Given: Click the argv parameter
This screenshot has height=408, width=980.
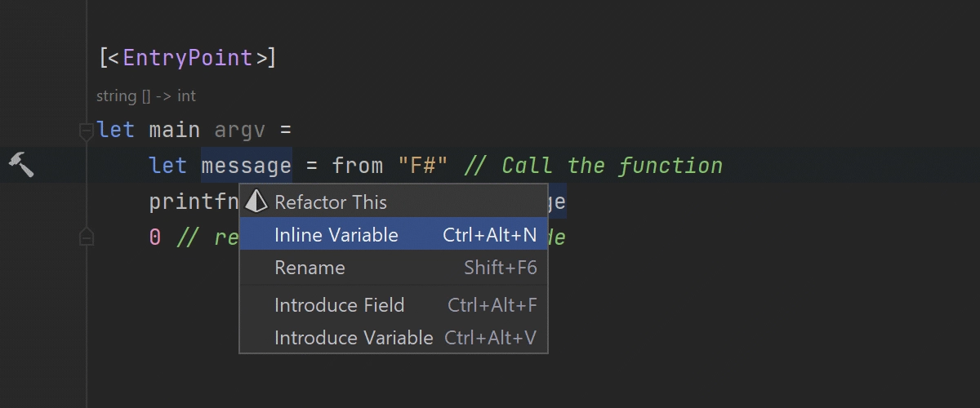Looking at the screenshot, I should (x=240, y=131).
